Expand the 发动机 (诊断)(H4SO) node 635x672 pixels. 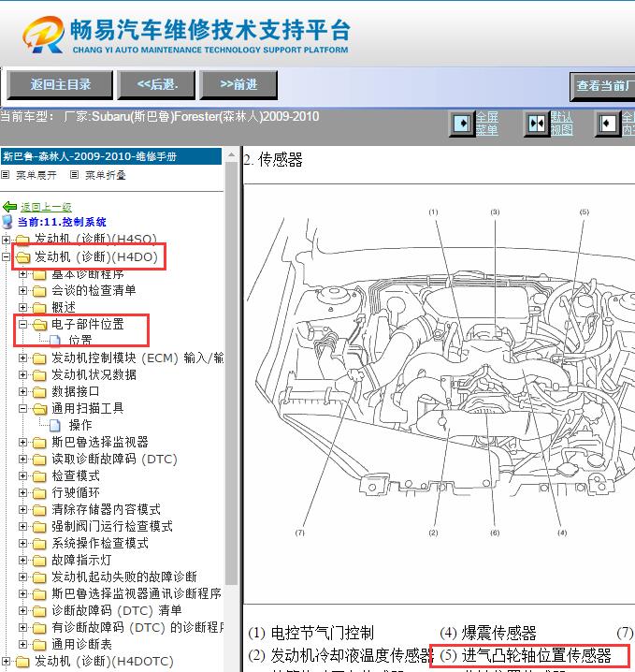[6, 240]
